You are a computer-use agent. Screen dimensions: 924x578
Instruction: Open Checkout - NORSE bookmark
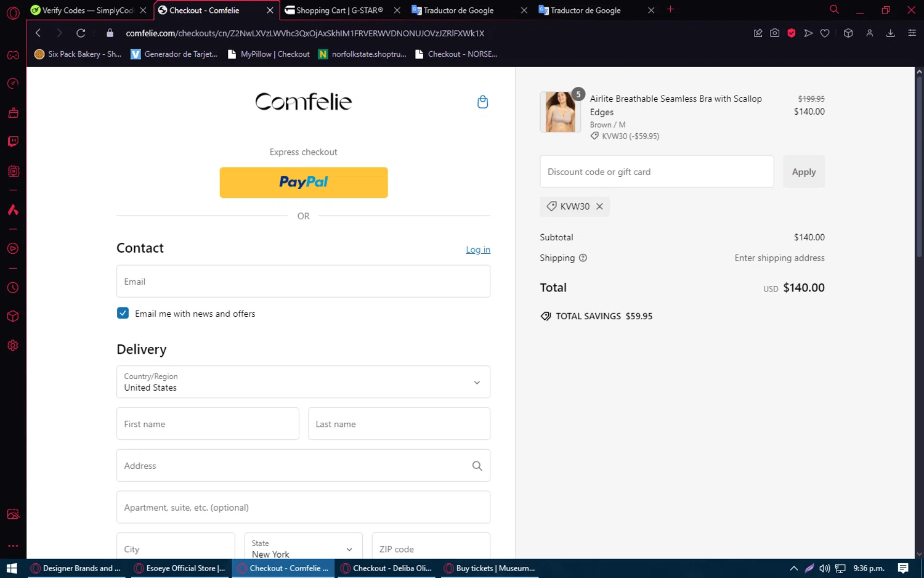click(x=456, y=54)
